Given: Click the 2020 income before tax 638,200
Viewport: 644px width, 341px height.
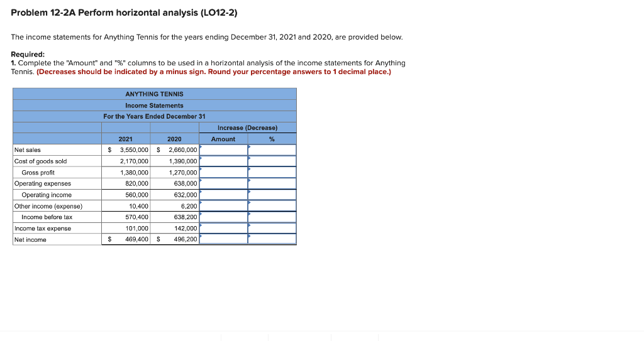Looking at the screenshot, I should pyautogui.click(x=186, y=217).
